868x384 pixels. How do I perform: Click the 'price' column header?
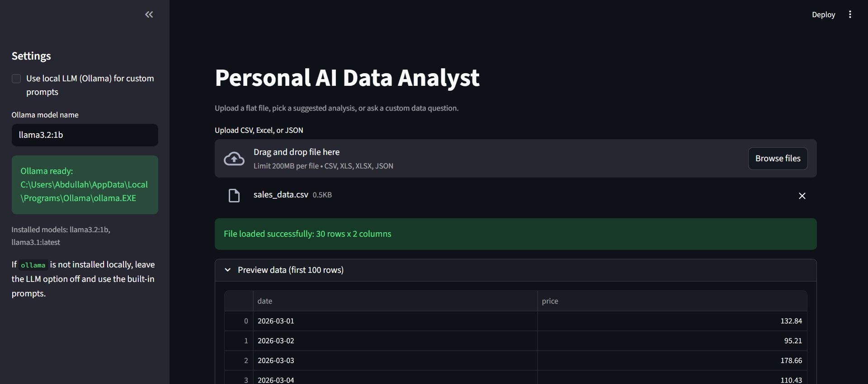click(x=550, y=300)
